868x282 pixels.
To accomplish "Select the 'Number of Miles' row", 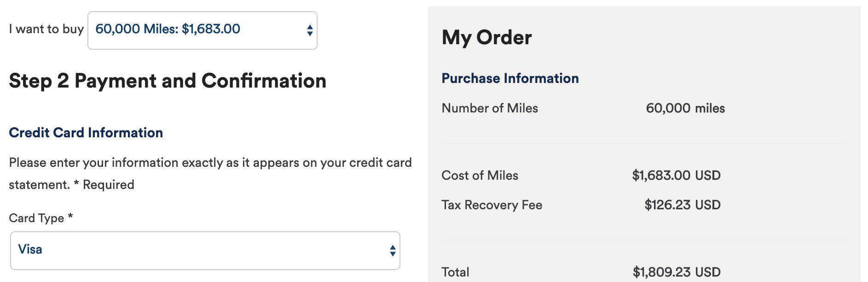I will click(490, 108).
